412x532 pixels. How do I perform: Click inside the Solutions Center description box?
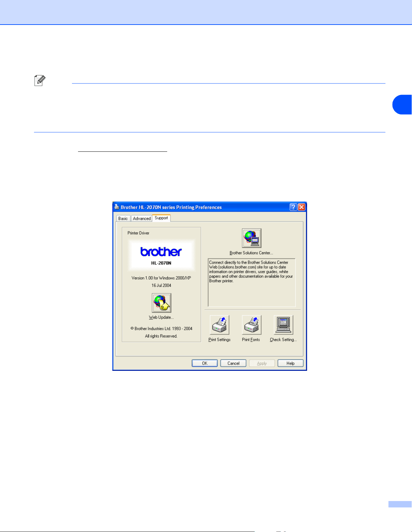[252, 283]
